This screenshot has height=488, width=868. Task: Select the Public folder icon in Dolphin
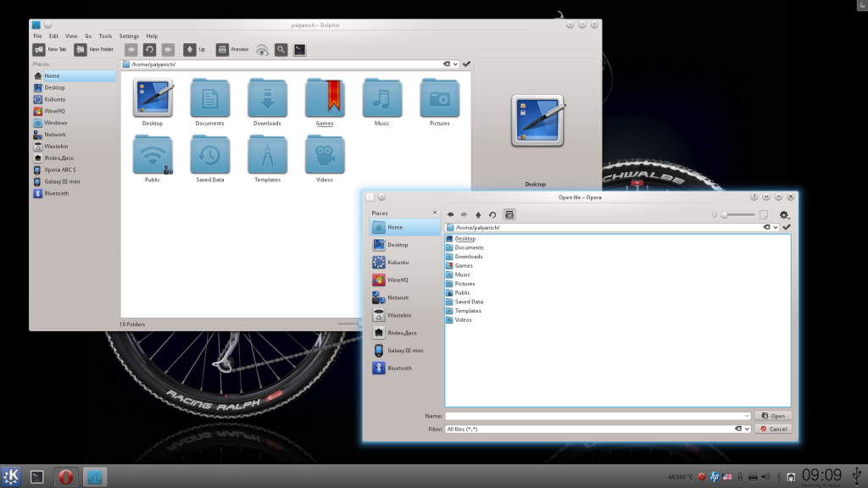tap(153, 158)
